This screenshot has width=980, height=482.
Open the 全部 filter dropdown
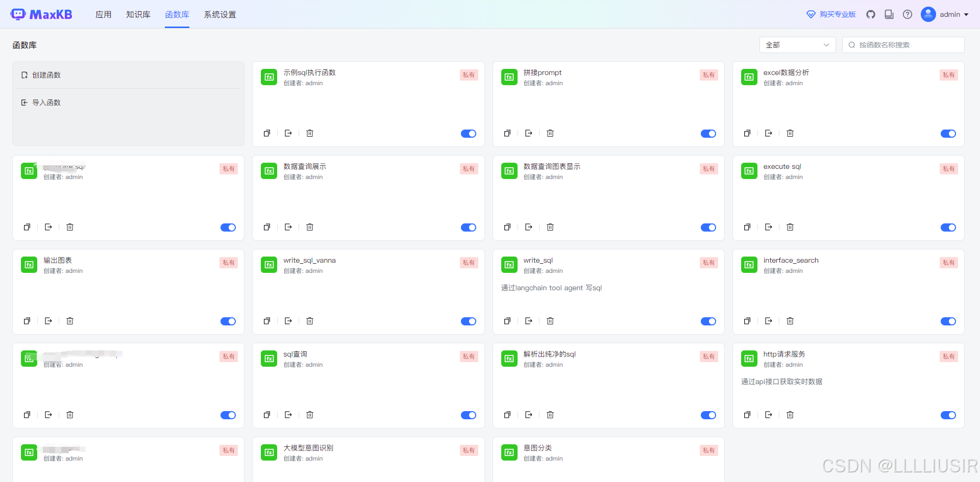[797, 45]
